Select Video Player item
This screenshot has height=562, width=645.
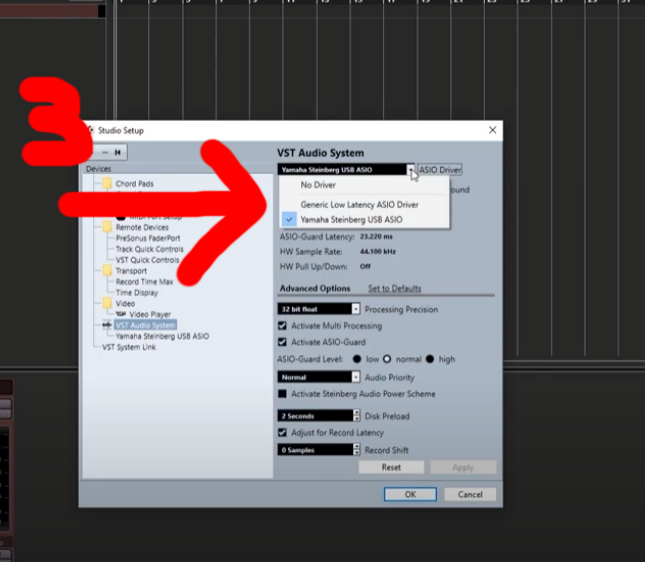pos(150,314)
